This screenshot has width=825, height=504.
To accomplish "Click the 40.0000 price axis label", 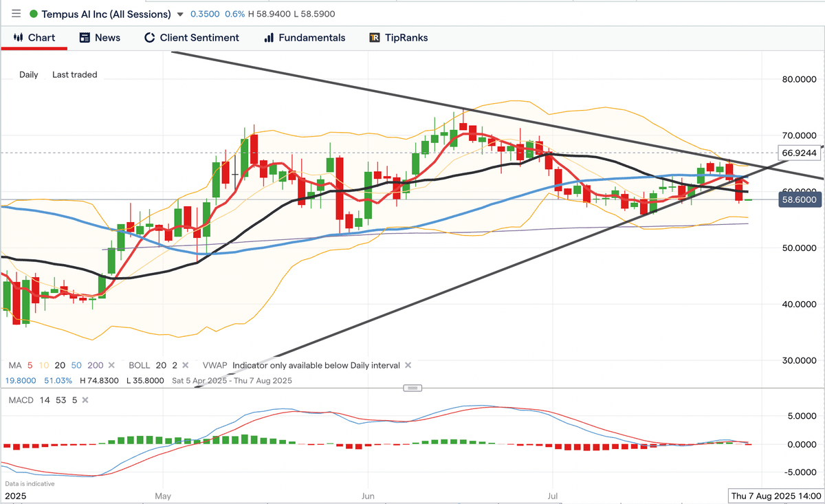I will click(x=800, y=304).
